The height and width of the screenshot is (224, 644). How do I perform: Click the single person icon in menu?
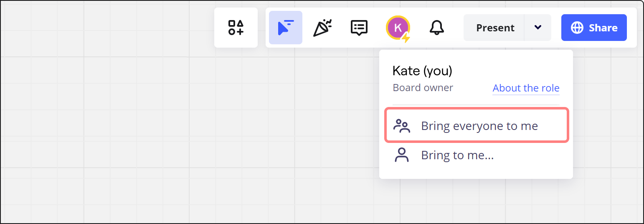pos(402,155)
